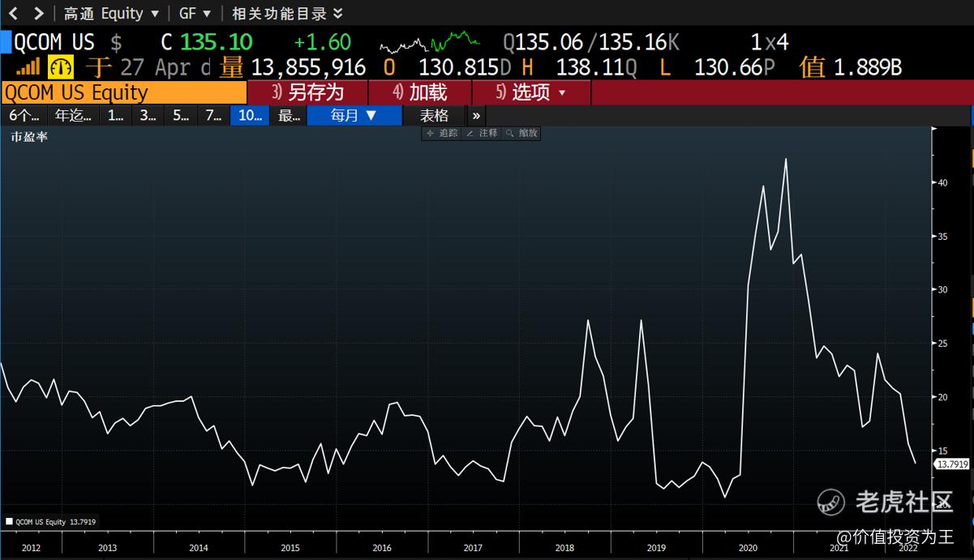
Task: Open the 选项 options dropdown
Action: tap(531, 92)
